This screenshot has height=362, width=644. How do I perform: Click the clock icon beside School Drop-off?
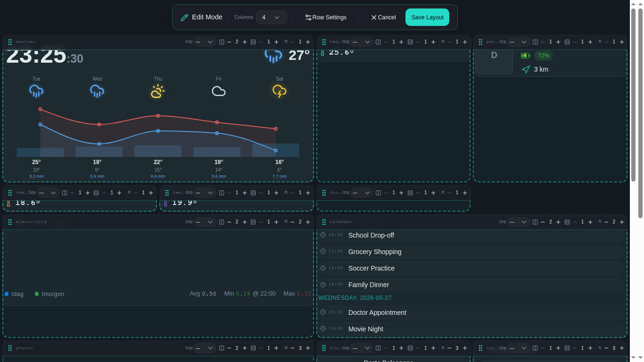[323, 235]
